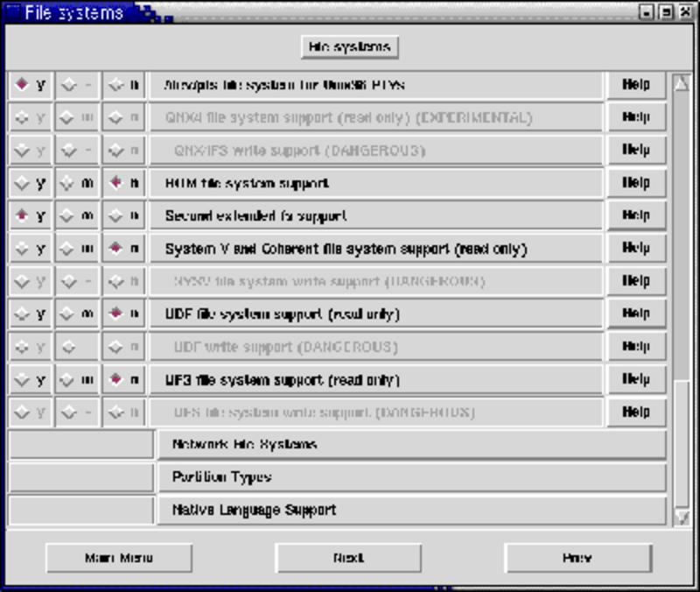
Task: Enable System V and Coherent support as 'y'
Action: (x=31, y=249)
